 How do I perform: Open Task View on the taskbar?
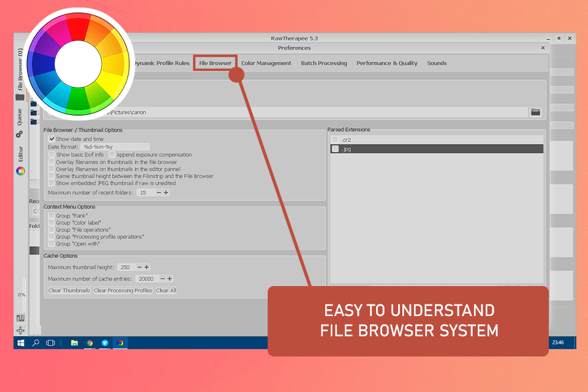coord(51,343)
